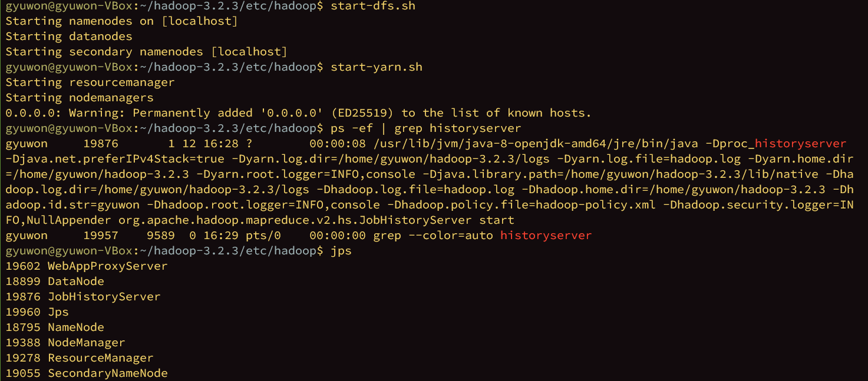This screenshot has height=381, width=868.
Task: Click the 'Starting datanodes' line
Action: click(x=69, y=37)
